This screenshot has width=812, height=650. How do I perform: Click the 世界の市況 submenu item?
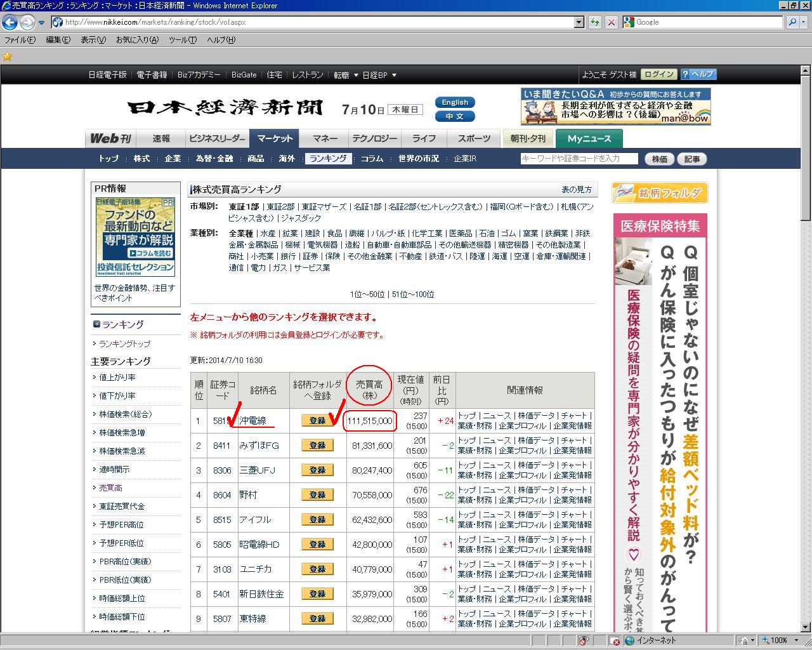click(418, 159)
